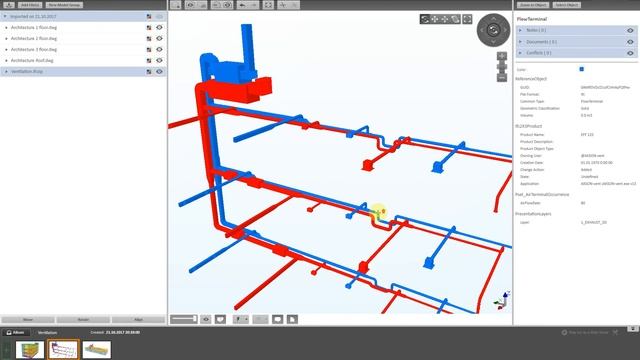Click the transparency slider in the bottom toolbar
Screen dimensions: 640x360
(x=184, y=319)
